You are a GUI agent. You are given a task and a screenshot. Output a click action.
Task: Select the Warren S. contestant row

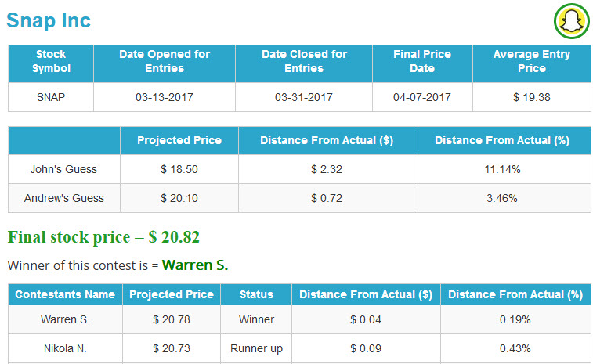coord(299,319)
